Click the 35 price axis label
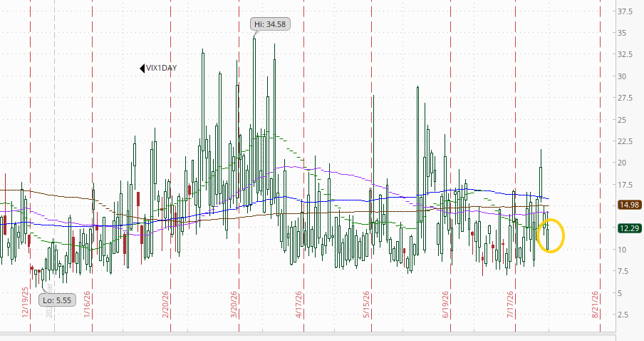644x341 pixels. pos(622,33)
